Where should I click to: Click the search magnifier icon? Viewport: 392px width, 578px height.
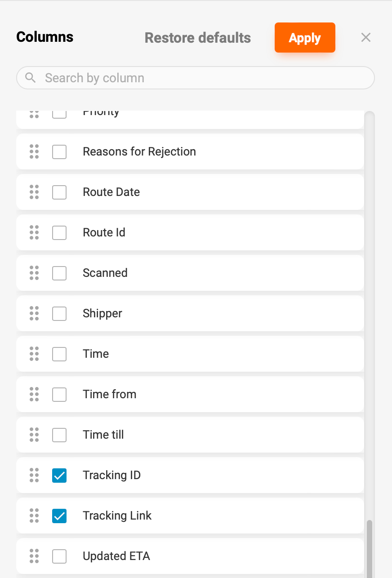[x=31, y=78]
